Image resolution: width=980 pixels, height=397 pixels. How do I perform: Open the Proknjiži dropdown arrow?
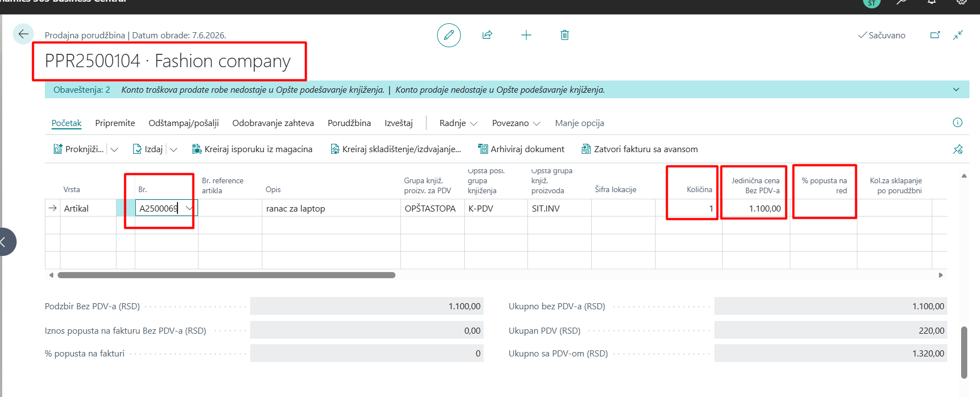tap(114, 149)
